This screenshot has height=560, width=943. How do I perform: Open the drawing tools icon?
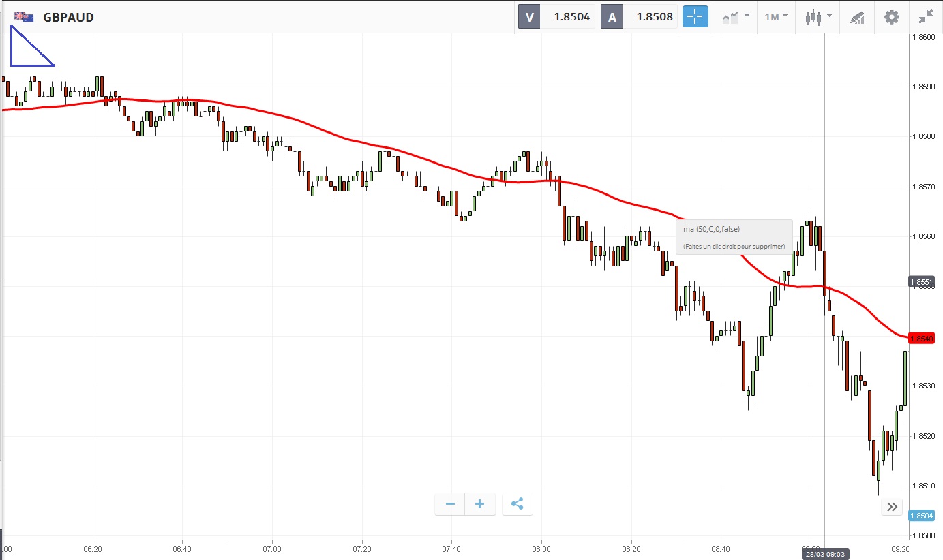pyautogui.click(x=857, y=17)
